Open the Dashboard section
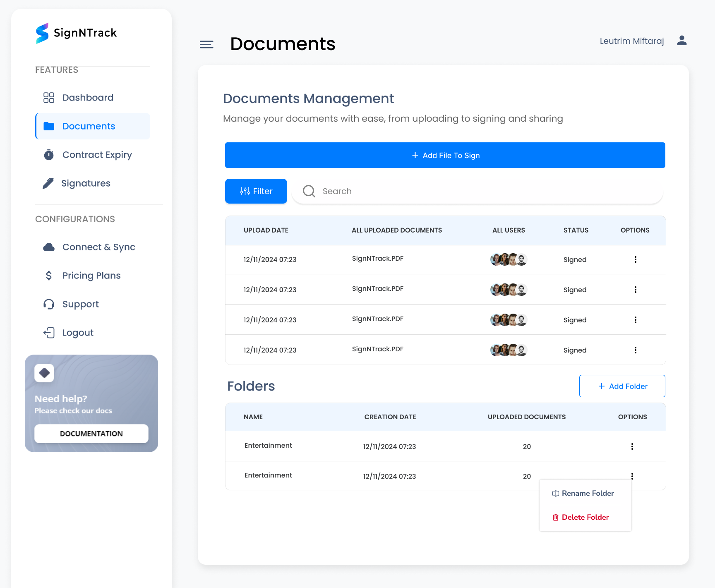 point(88,97)
